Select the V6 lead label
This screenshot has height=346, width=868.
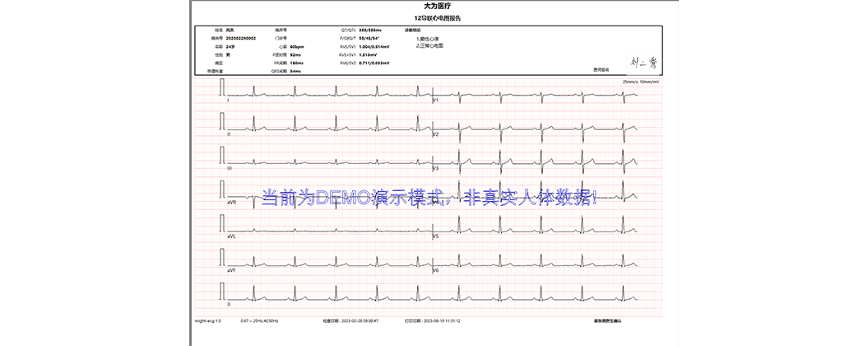tap(436, 270)
